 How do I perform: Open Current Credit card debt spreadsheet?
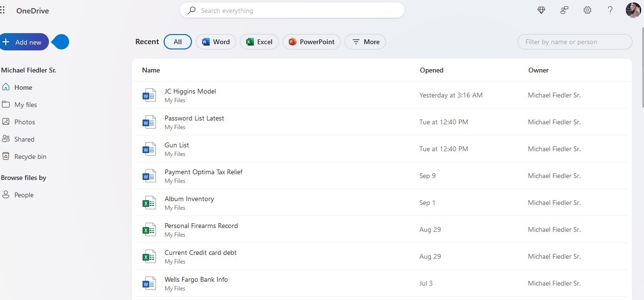click(x=201, y=252)
